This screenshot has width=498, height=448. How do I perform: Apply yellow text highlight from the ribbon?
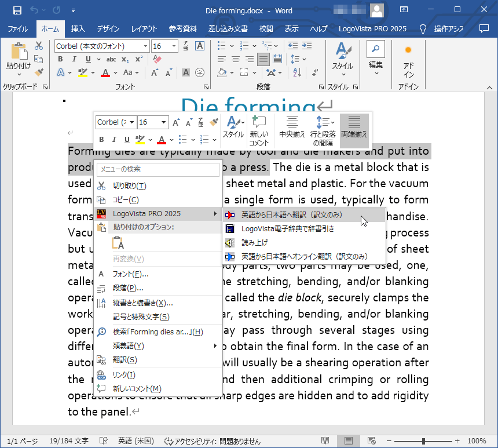pos(83,72)
